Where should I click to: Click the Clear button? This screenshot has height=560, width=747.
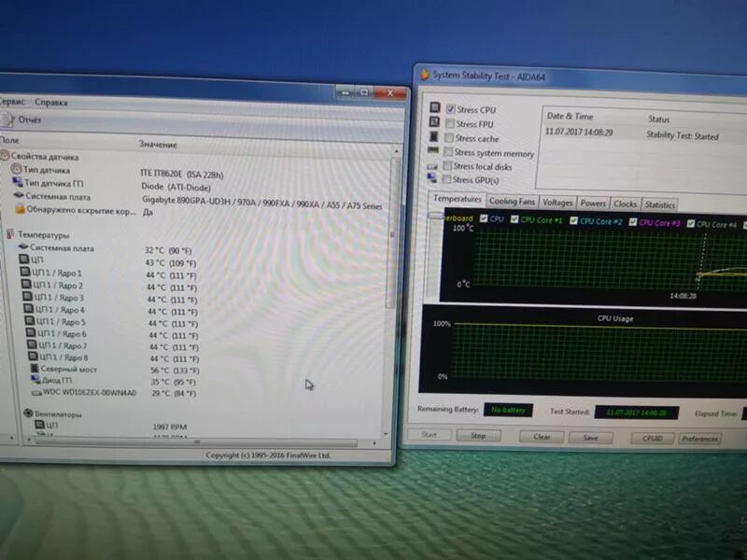pos(542,436)
